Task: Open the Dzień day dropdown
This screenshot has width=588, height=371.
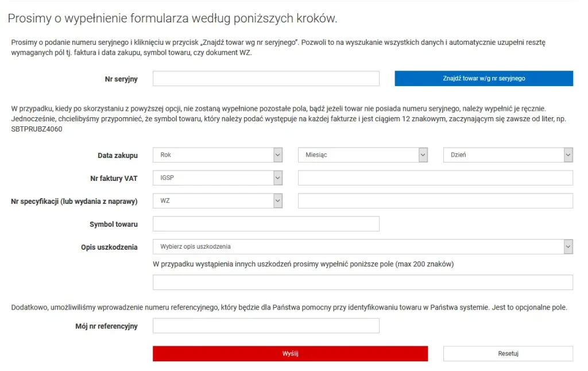Action: point(502,155)
